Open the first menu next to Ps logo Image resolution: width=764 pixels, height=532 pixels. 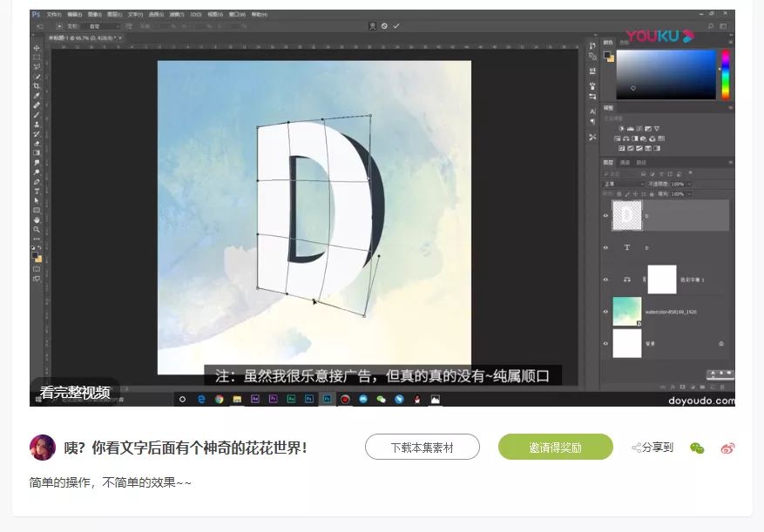point(54,15)
